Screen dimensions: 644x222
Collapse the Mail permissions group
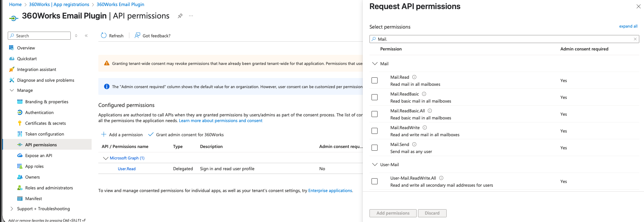pos(375,64)
